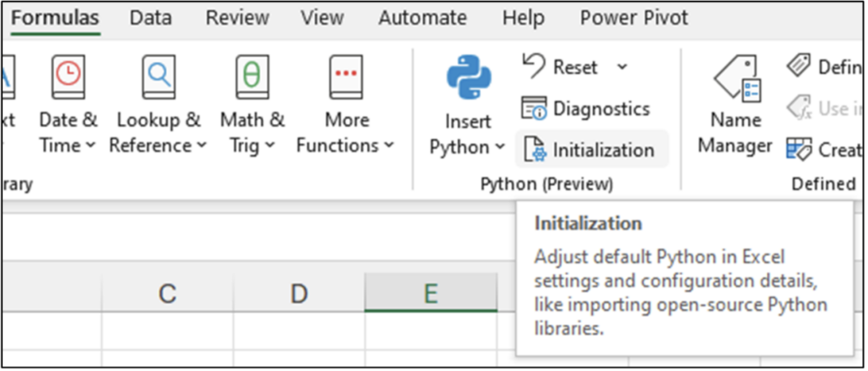
Task: Expand the More Functions dropdown arrow
Action: tap(388, 145)
